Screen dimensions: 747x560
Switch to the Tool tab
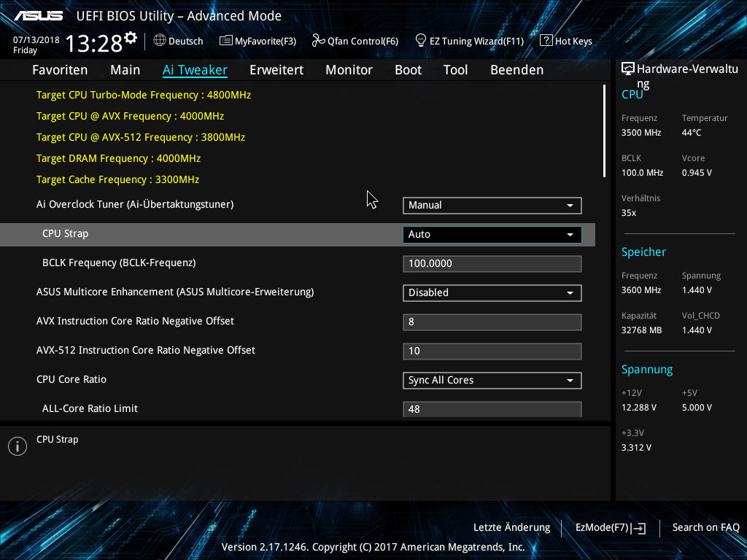click(455, 70)
